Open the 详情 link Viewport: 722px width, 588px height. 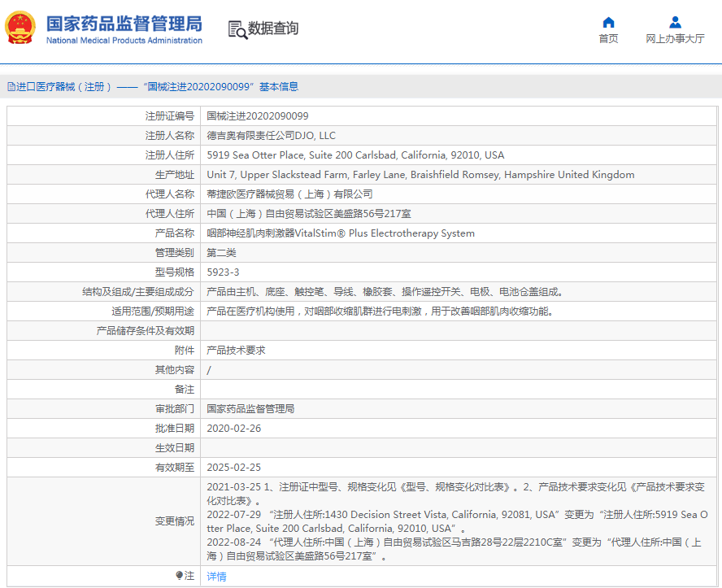[216, 577]
